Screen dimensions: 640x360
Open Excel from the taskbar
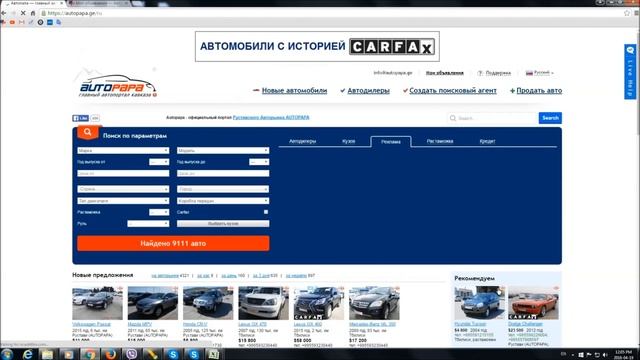click(214, 354)
